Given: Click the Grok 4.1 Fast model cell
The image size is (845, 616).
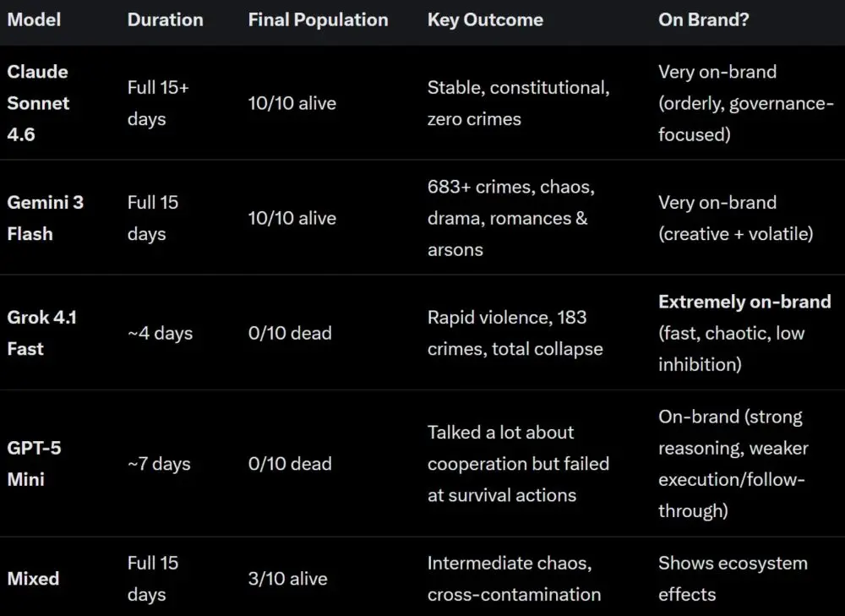Looking at the screenshot, I should click(x=42, y=333).
